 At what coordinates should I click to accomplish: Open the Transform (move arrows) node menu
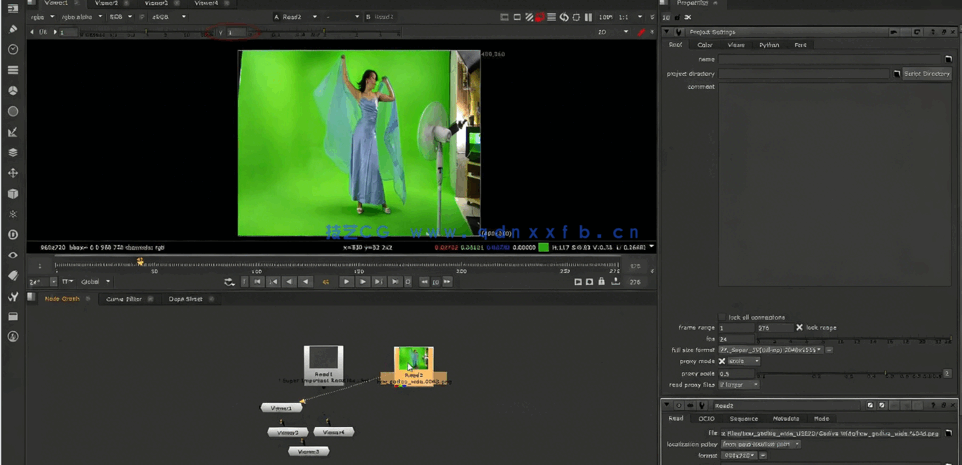[x=13, y=173]
